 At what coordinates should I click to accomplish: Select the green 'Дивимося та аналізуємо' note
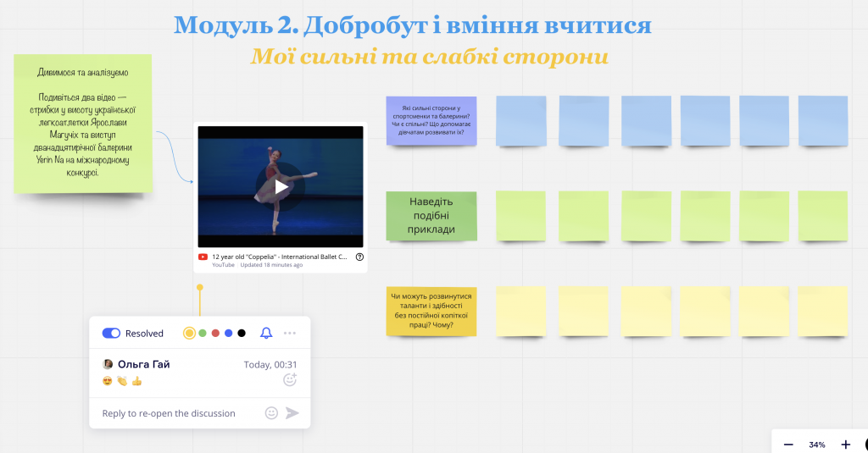coord(83,124)
